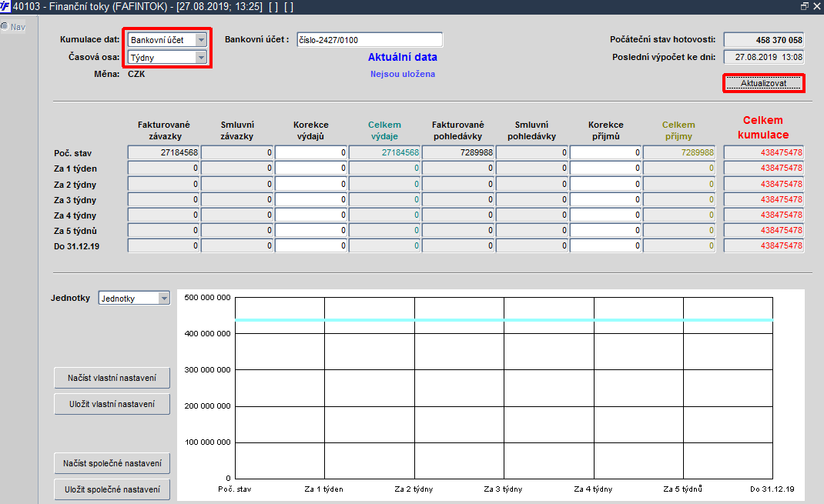
Task: Click Fakturované pohledávky value 7289988
Action: click(x=458, y=152)
